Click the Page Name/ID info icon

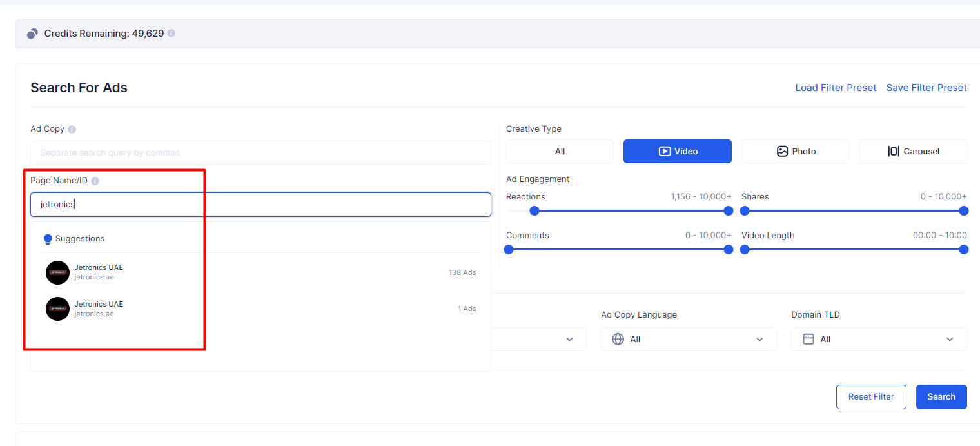point(95,181)
